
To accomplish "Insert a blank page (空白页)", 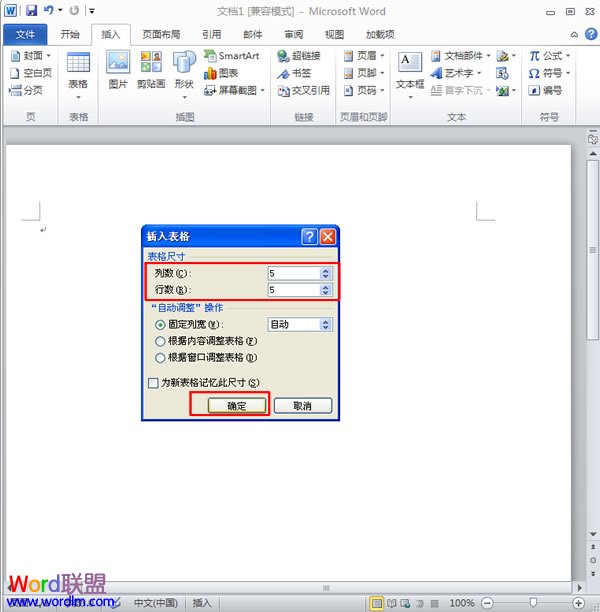I will point(30,73).
